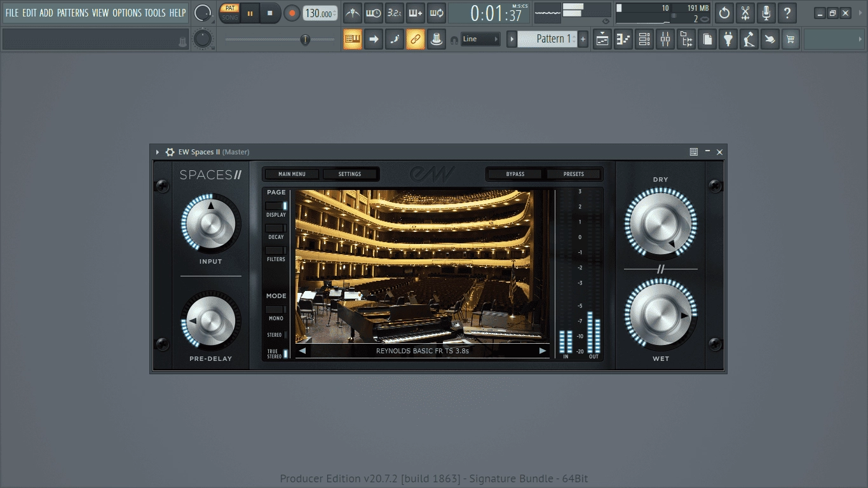
Task: Toggle BYPASS in Spaces II
Action: pyautogui.click(x=515, y=174)
